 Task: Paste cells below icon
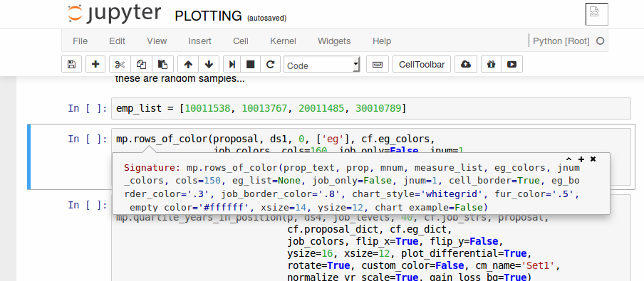tap(162, 65)
